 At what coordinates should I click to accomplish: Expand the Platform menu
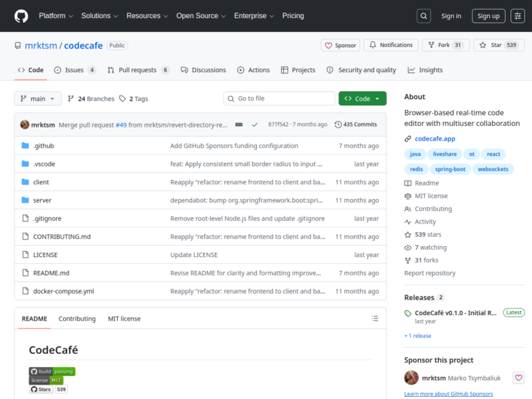point(55,16)
